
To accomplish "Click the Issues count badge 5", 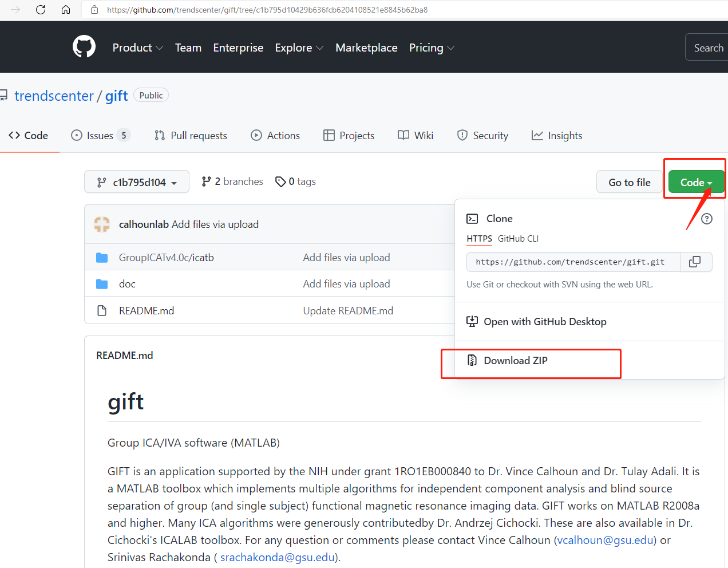I will 124,136.
